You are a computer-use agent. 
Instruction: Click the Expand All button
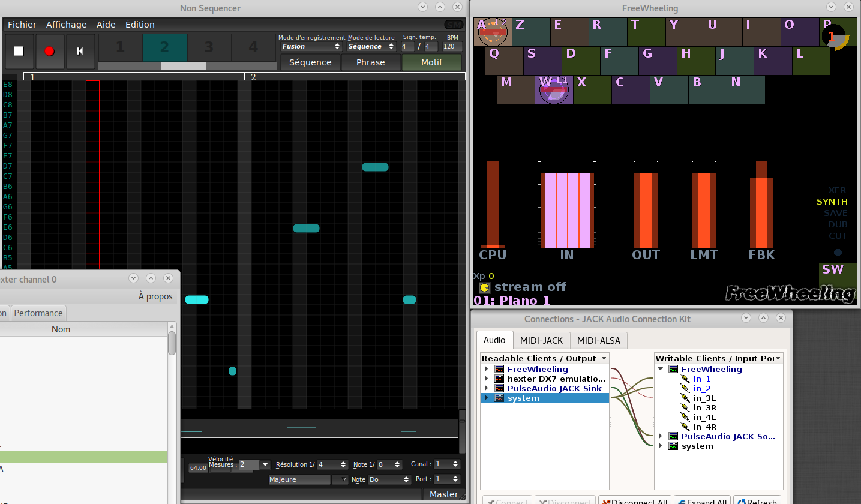(x=701, y=501)
